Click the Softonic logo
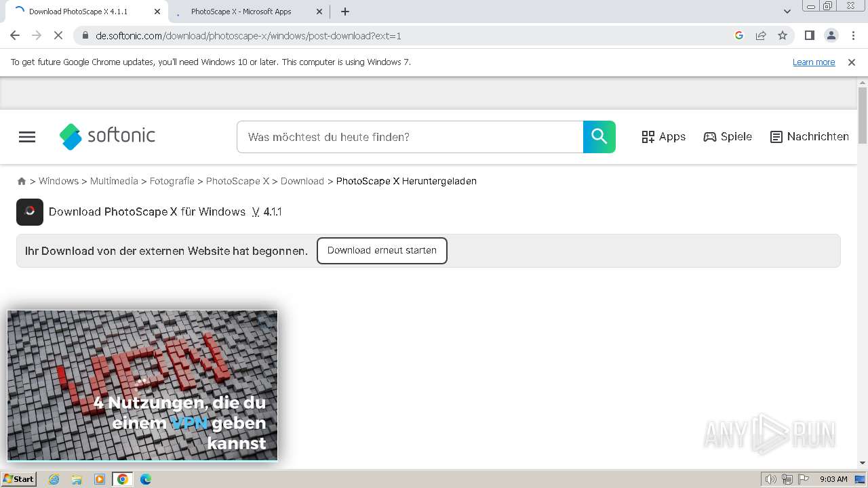This screenshot has width=868, height=488. pos(107,136)
